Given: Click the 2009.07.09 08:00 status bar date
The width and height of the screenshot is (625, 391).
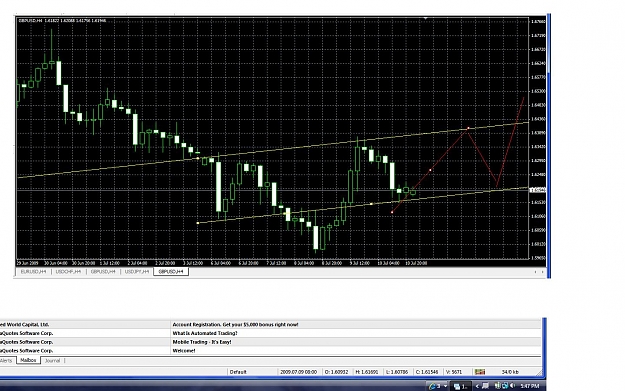Looking at the screenshot, I should pos(299,372).
